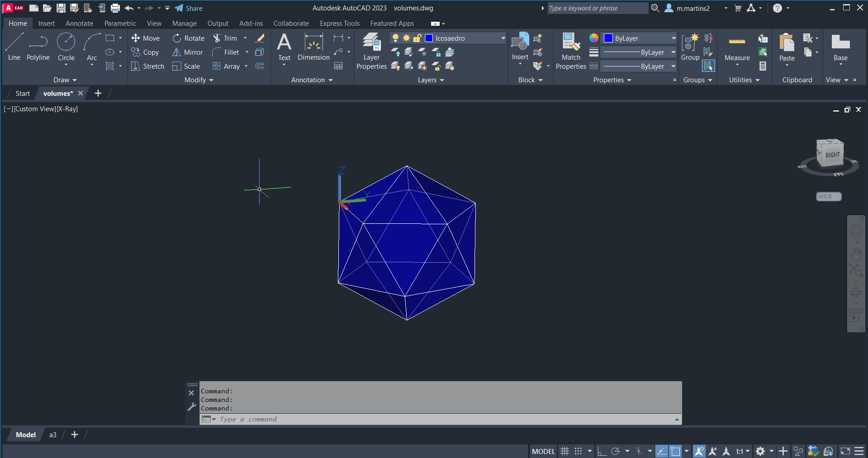
Task: Toggle grid display in status bar
Action: click(564, 451)
